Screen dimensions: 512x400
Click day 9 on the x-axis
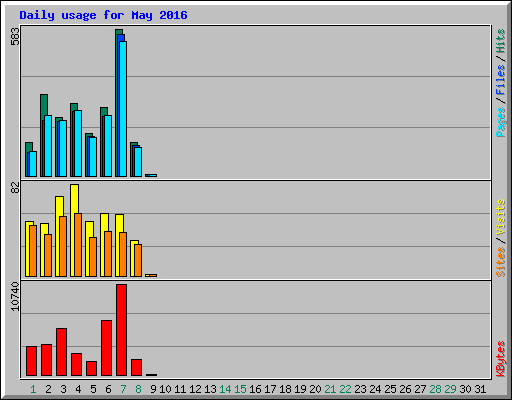(x=153, y=389)
